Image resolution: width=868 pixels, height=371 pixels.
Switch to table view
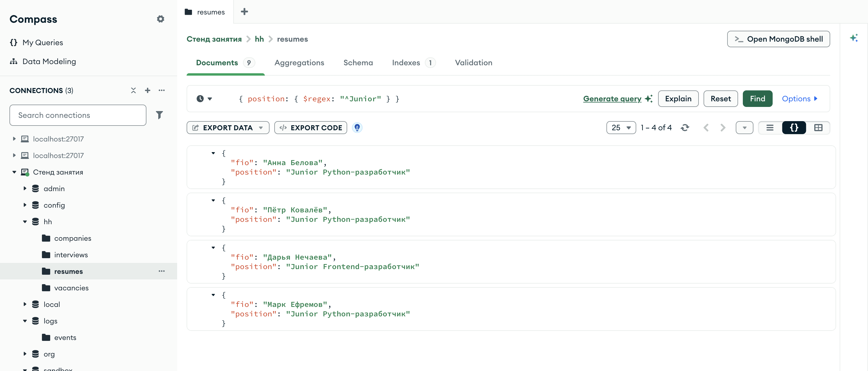(818, 128)
